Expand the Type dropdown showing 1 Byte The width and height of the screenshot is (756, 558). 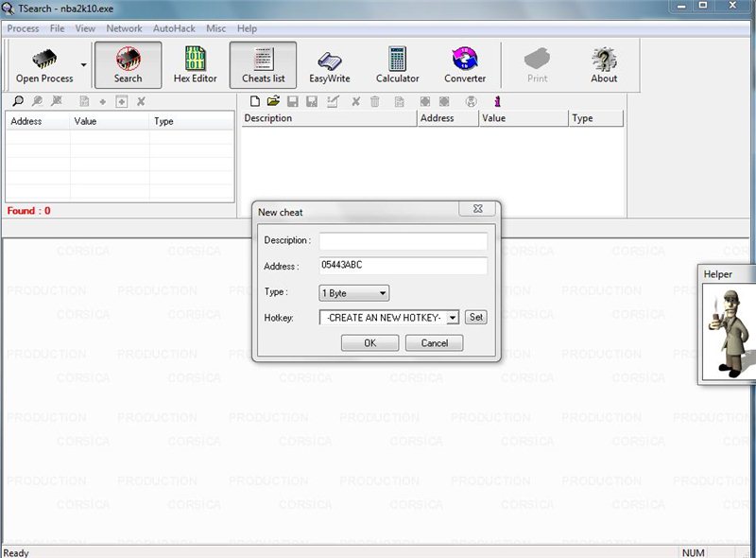pos(354,293)
